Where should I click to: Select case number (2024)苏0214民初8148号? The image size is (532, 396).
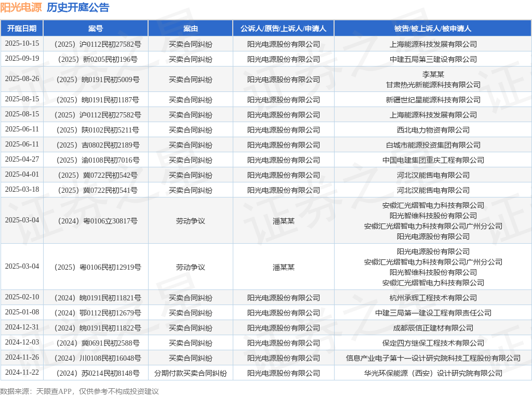98,373
